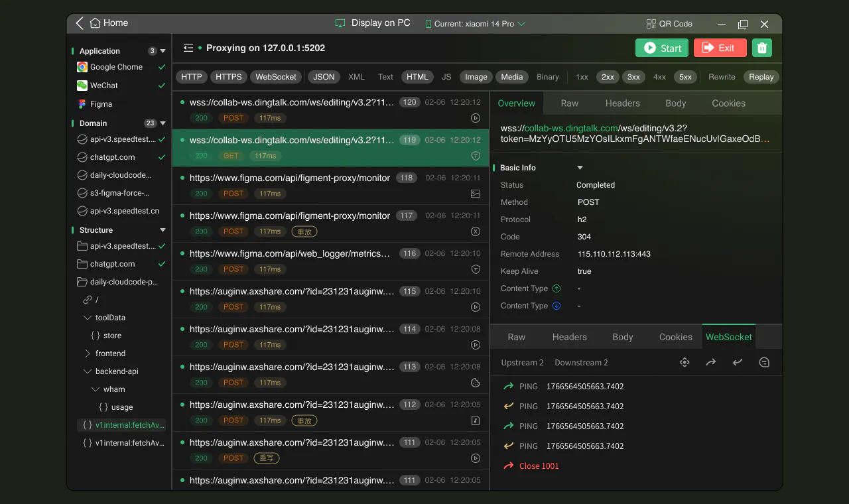Clear captured requests with the trash icon

(762, 48)
